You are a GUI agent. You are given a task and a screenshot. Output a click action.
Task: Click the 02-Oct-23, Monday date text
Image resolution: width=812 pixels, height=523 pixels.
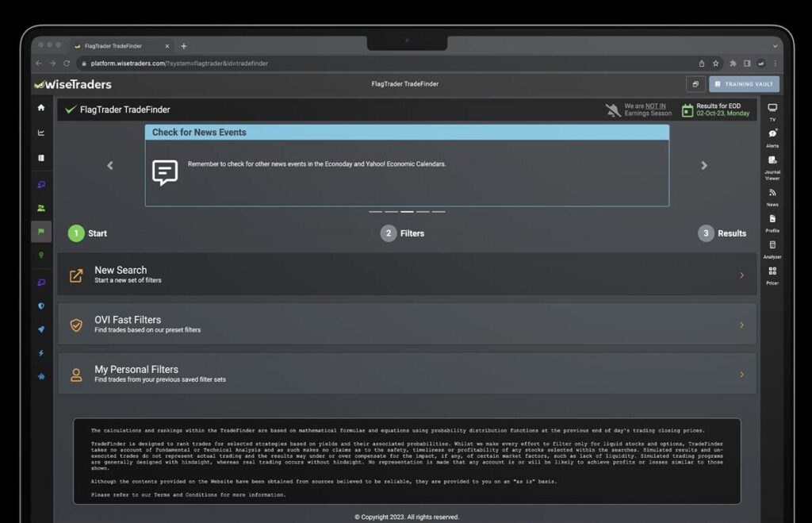point(722,113)
